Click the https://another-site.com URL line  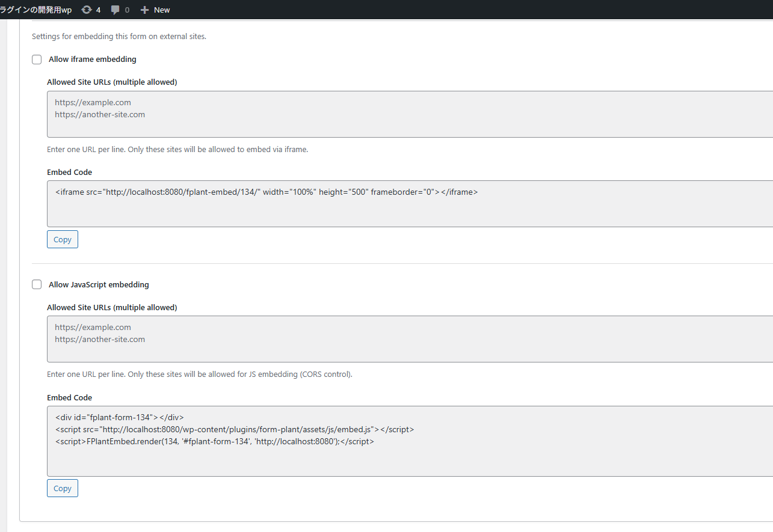[100, 114]
